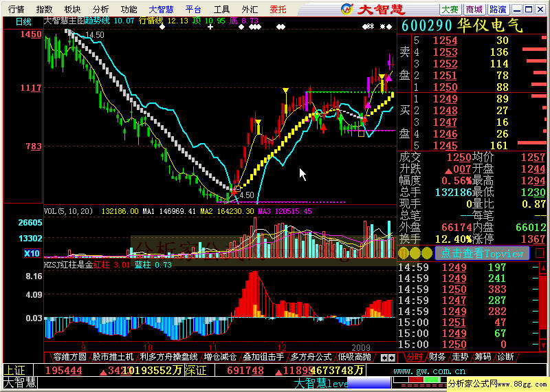Open the www.gw.com.cn link
Viewport: 550px width, 392px height.
[429, 371]
